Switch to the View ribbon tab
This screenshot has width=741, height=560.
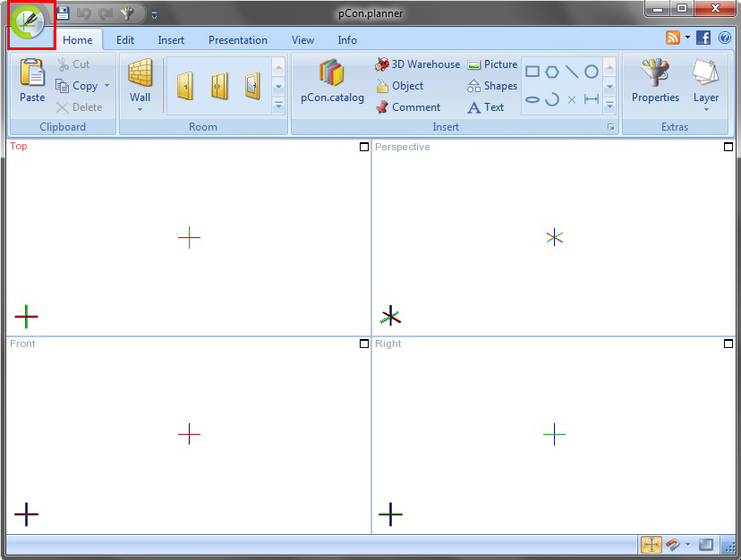(302, 40)
